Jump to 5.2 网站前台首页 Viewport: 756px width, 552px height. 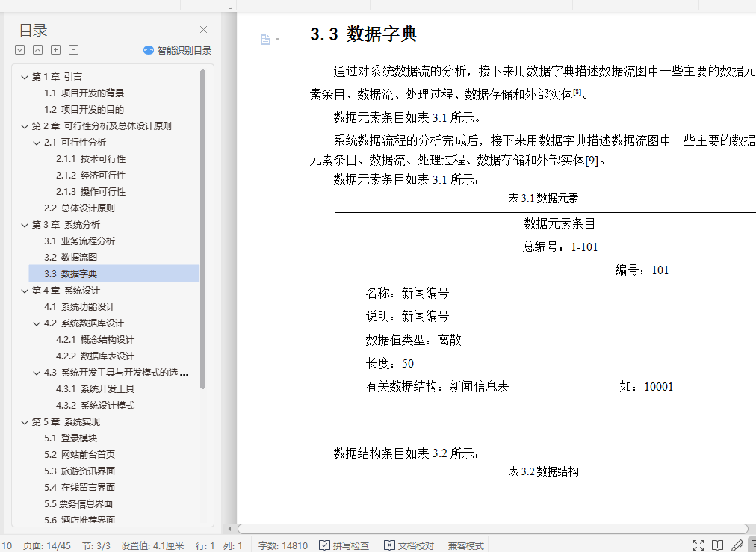coord(79,455)
